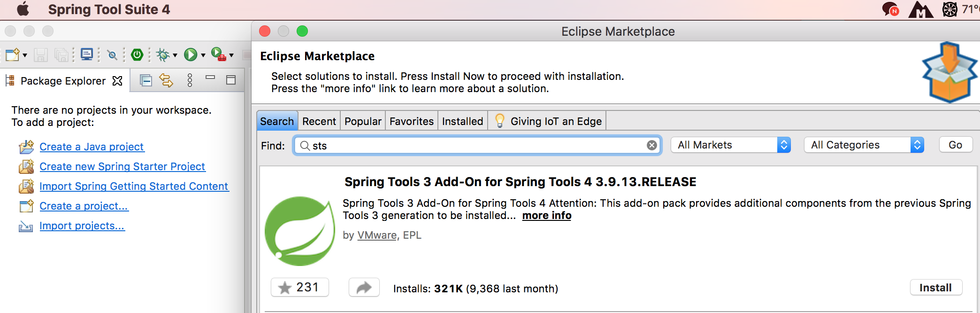Click Import Spring Getting Started Content link
Viewport: 980px width, 313px height.
134,186
